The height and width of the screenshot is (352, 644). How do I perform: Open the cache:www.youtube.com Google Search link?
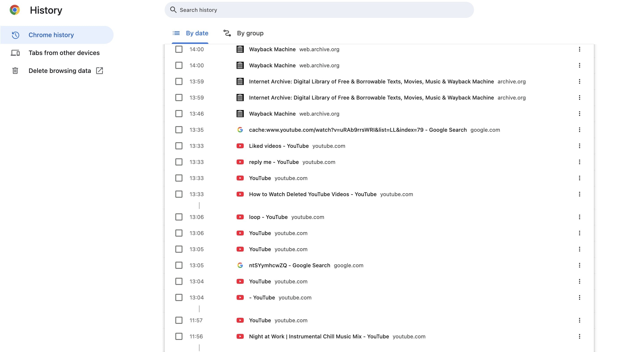click(358, 130)
